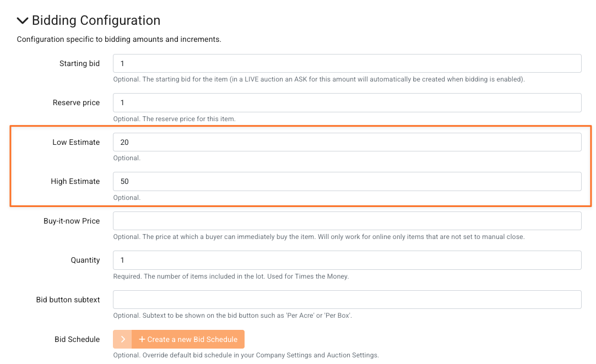596x364 pixels.
Task: Click the Bidding Configuration heading text
Action: point(96,20)
